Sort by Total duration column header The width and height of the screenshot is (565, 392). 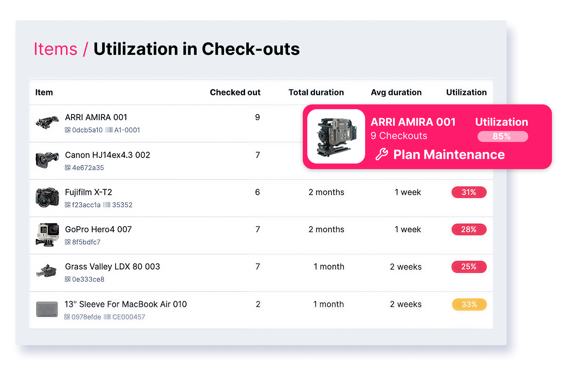point(316,92)
